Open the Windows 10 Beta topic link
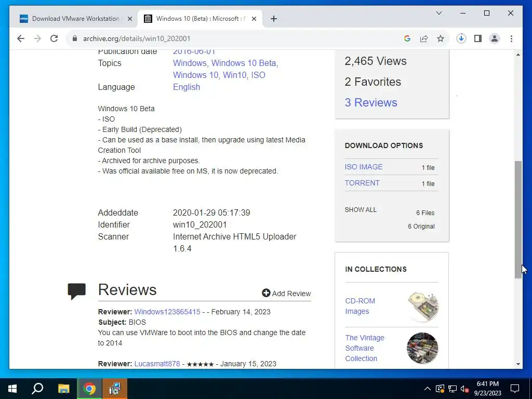Viewport: 532px width, 399px height. click(x=245, y=63)
